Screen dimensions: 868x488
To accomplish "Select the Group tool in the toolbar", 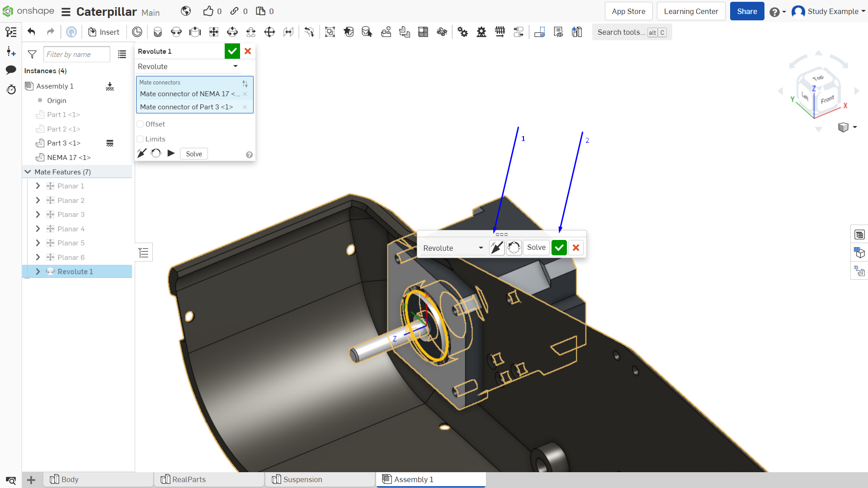I will pyautogui.click(x=330, y=32).
